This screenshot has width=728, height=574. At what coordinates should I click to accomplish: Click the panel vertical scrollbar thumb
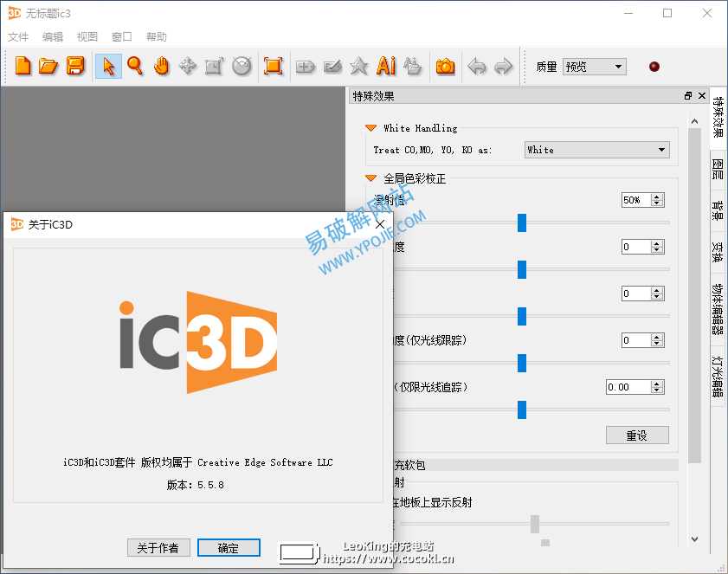[694, 295]
